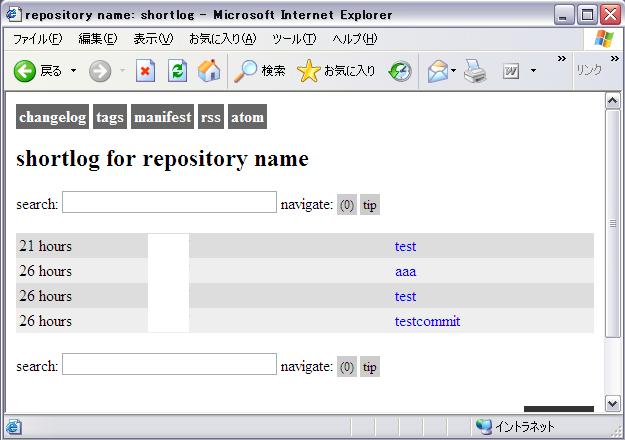The width and height of the screenshot is (625, 440).
Task: Click the status bar page icon
Action: click(x=14, y=427)
